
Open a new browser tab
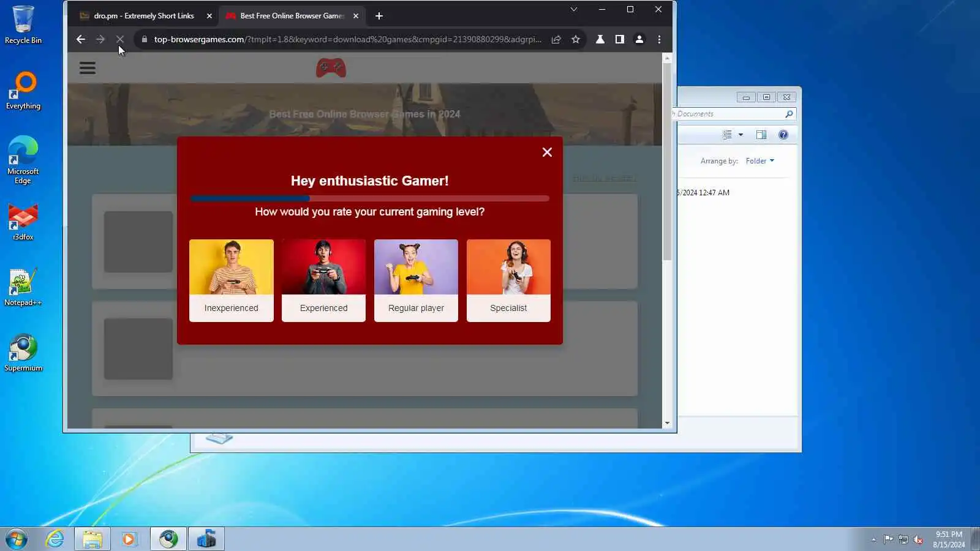(379, 16)
